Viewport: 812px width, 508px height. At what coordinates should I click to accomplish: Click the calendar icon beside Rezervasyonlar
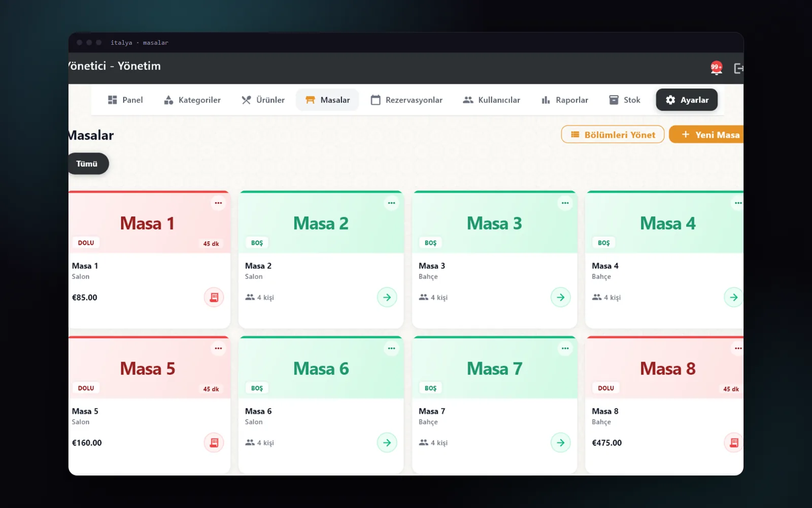(376, 100)
